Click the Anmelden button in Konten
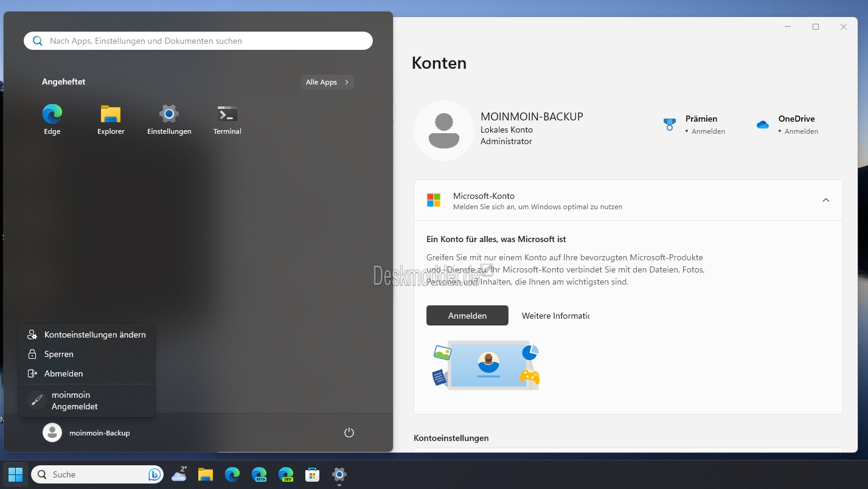This screenshot has height=489, width=868. pos(467,316)
